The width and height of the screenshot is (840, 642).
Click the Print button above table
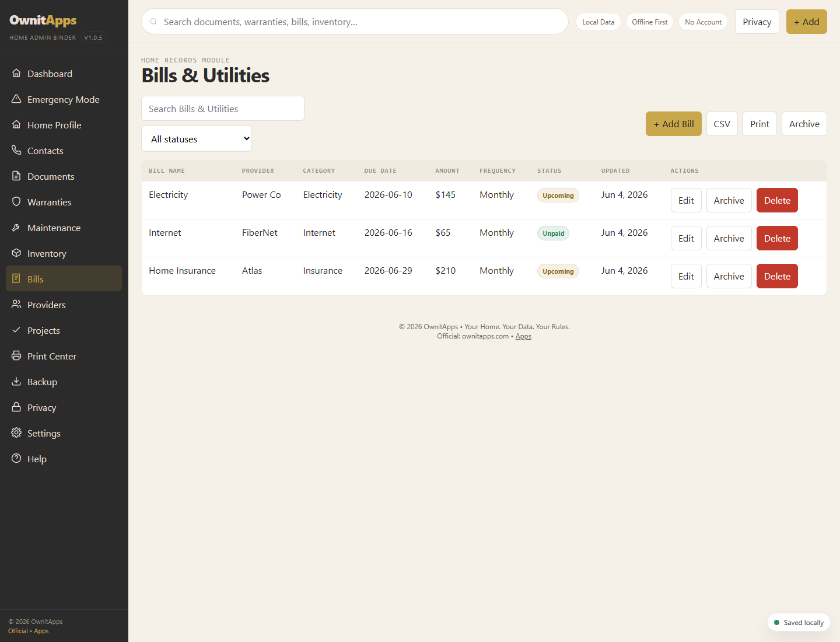tap(759, 124)
